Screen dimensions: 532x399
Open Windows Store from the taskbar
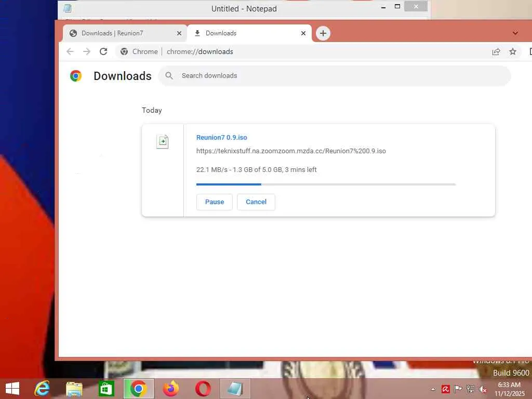(x=106, y=389)
